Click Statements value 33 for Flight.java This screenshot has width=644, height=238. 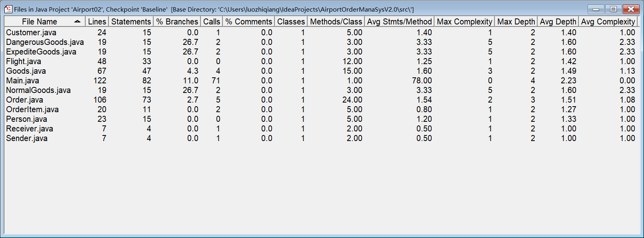147,61
